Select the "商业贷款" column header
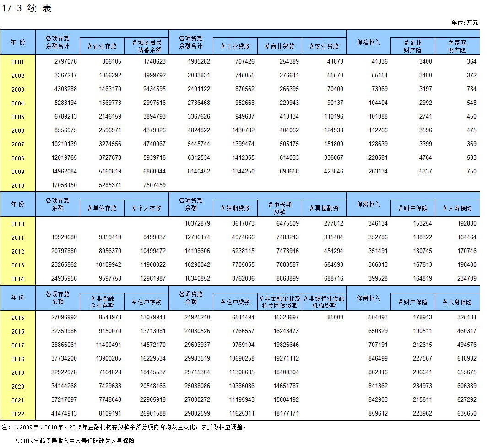493x448 pixels. click(x=280, y=46)
